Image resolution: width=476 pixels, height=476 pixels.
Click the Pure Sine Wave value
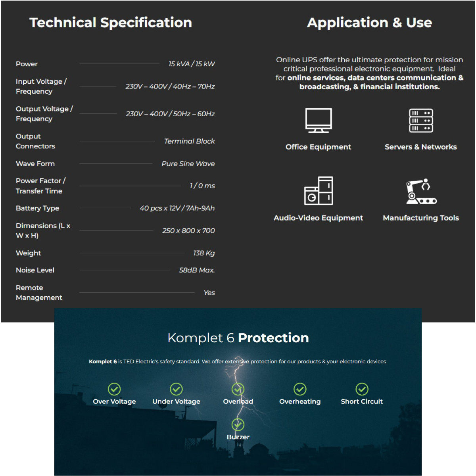pos(188,163)
